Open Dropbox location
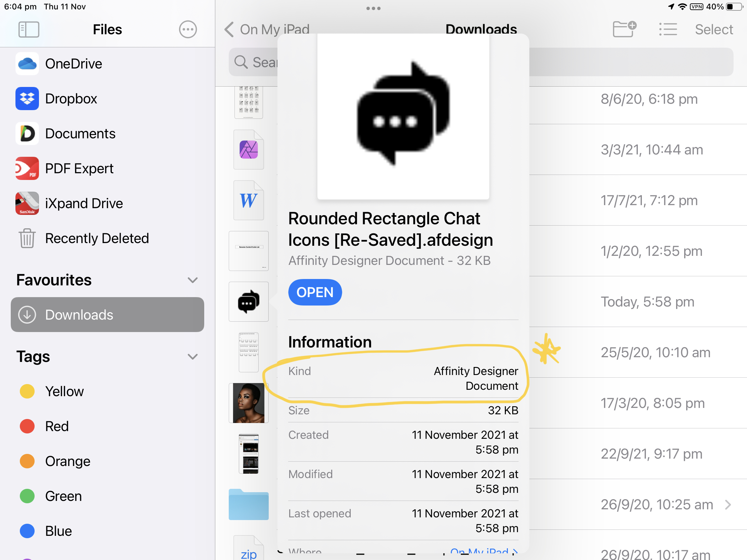The width and height of the screenshot is (747, 560). 107,99
